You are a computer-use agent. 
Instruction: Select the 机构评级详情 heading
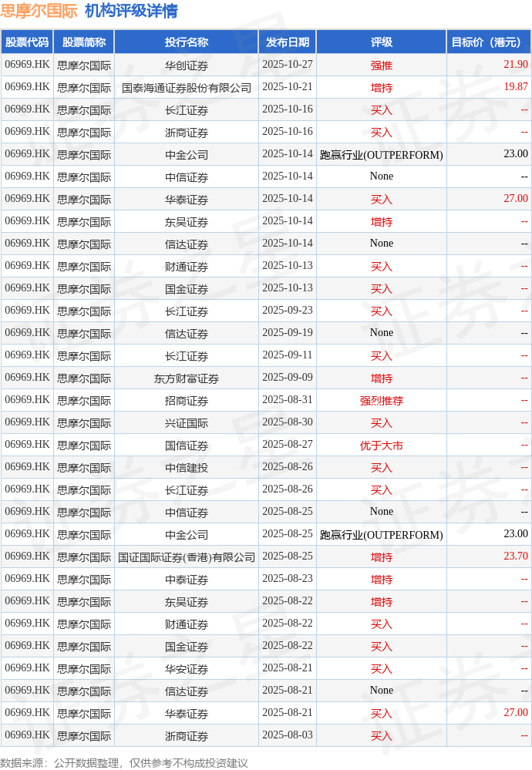tap(131, 11)
